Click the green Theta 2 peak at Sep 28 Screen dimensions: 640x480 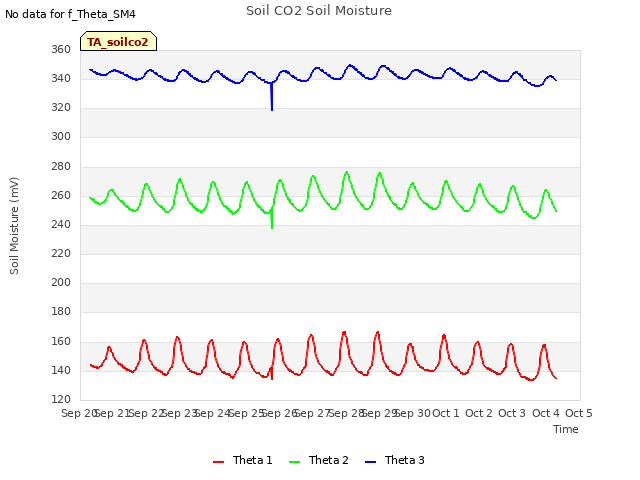(x=347, y=172)
